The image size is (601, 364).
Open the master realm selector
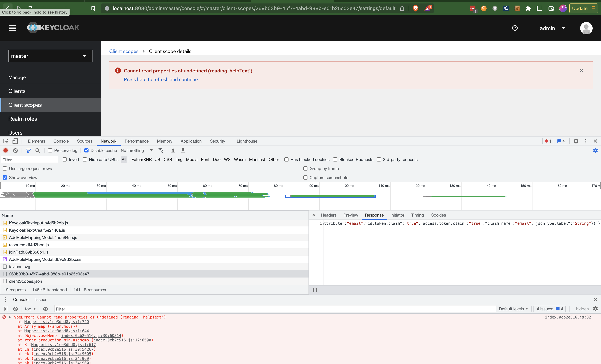50,56
